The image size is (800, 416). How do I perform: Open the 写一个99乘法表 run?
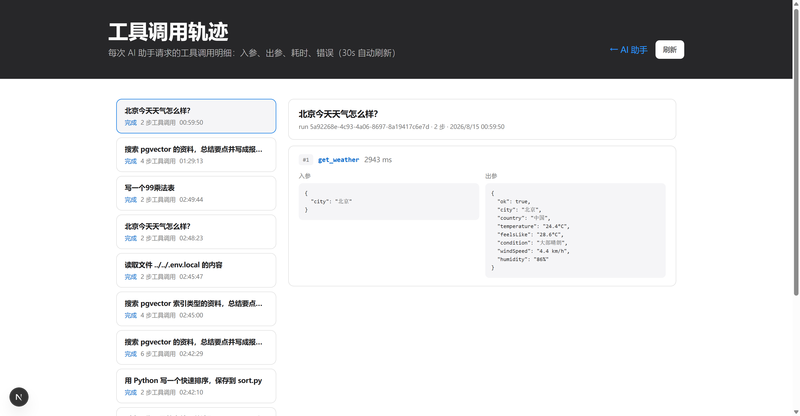coord(196,193)
